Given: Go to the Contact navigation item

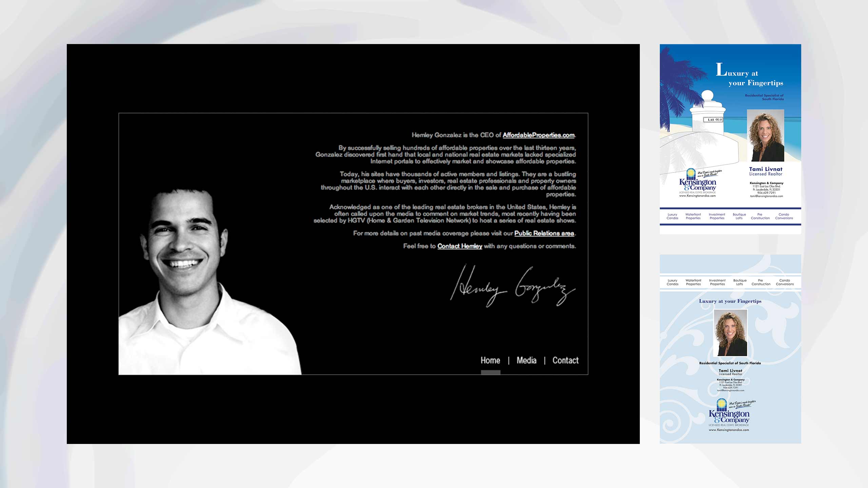Looking at the screenshot, I should click(565, 360).
